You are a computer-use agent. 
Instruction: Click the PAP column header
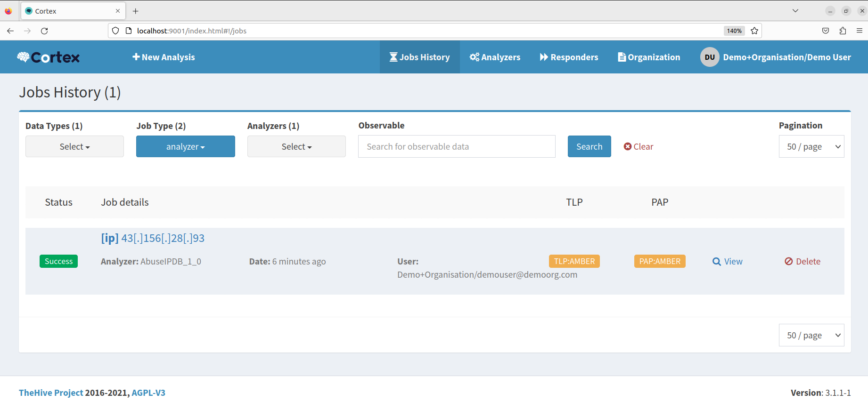660,202
